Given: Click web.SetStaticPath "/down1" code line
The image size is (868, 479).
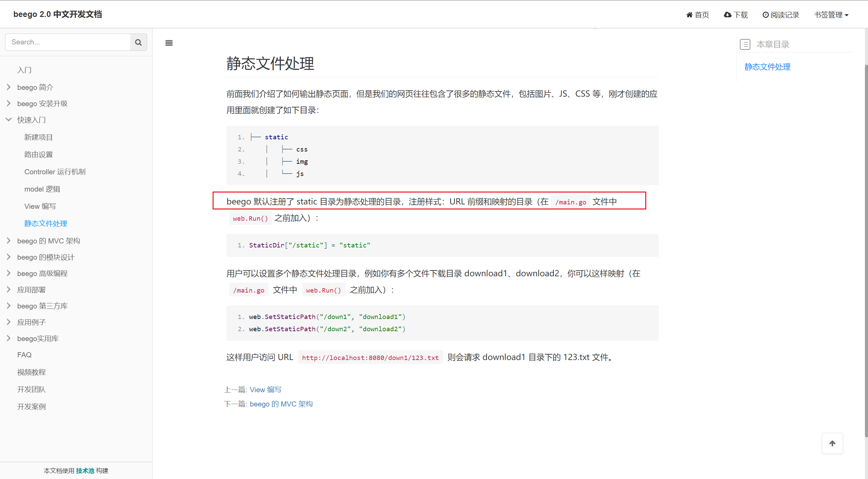Looking at the screenshot, I should point(327,317).
